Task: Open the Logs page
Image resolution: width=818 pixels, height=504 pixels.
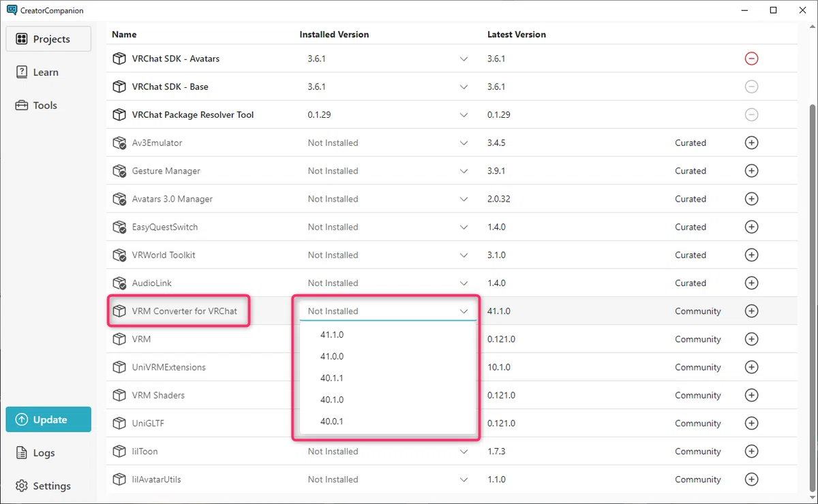Action: (x=48, y=453)
